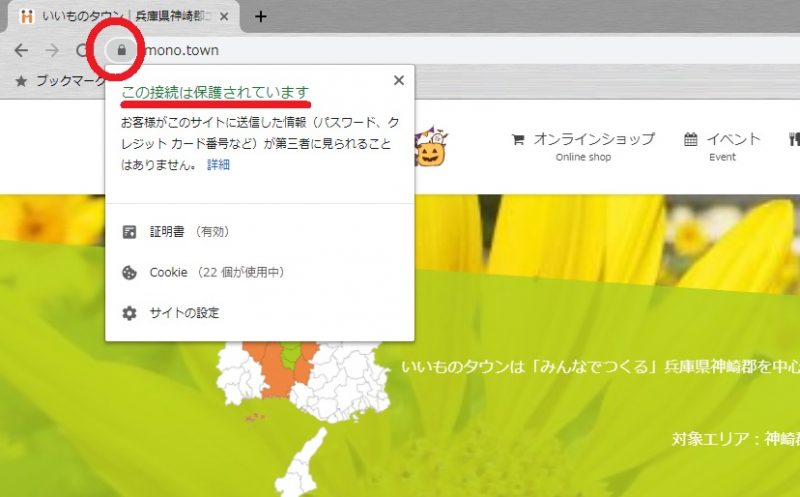The width and height of the screenshot is (800, 497).
Task: Click the bookmark star icon in bookmarks bar
Action: pyautogui.click(x=20, y=80)
